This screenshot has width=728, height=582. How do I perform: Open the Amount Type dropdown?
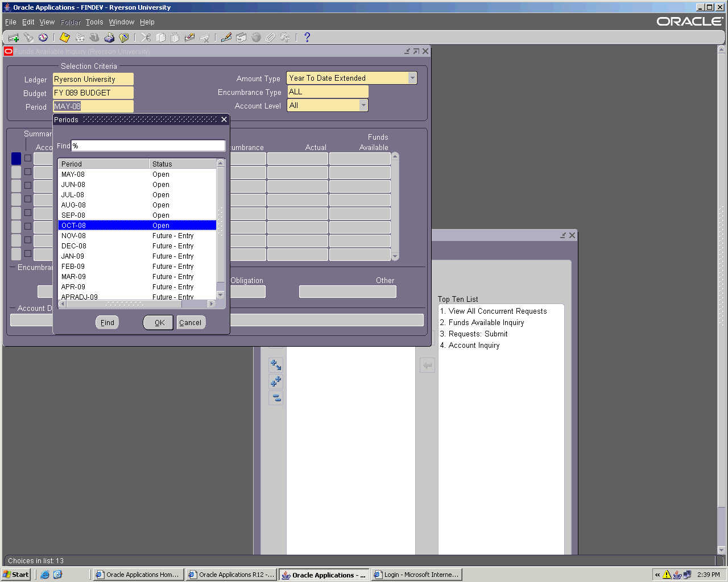(x=412, y=78)
